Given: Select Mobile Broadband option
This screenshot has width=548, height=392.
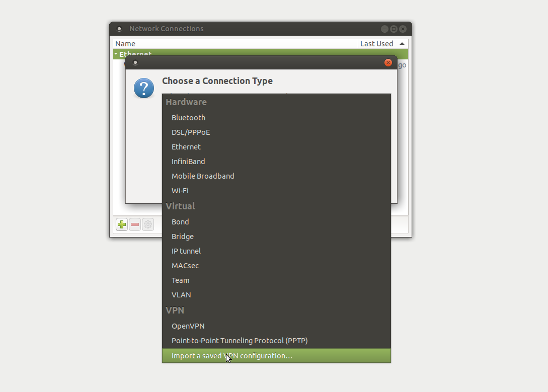Looking at the screenshot, I should pyautogui.click(x=203, y=176).
